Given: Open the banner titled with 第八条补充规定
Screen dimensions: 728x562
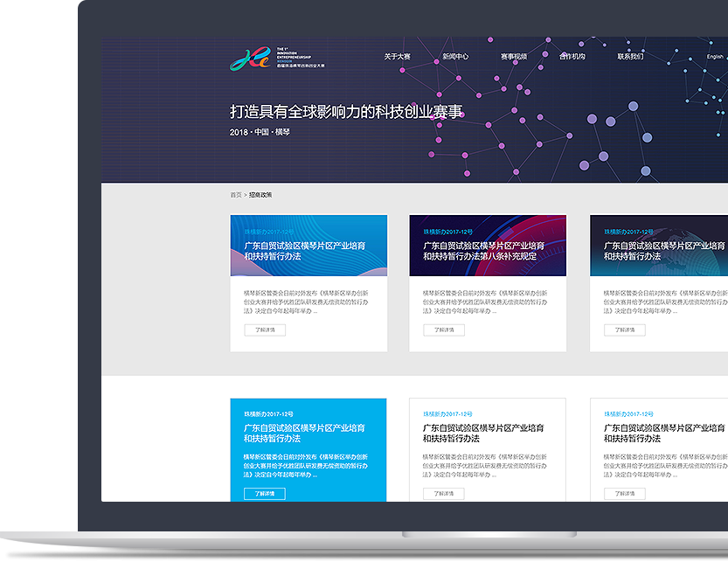Looking at the screenshot, I should [x=488, y=246].
